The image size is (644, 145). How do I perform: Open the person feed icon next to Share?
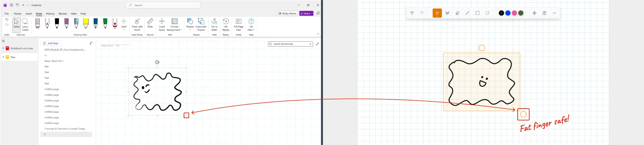[318, 13]
